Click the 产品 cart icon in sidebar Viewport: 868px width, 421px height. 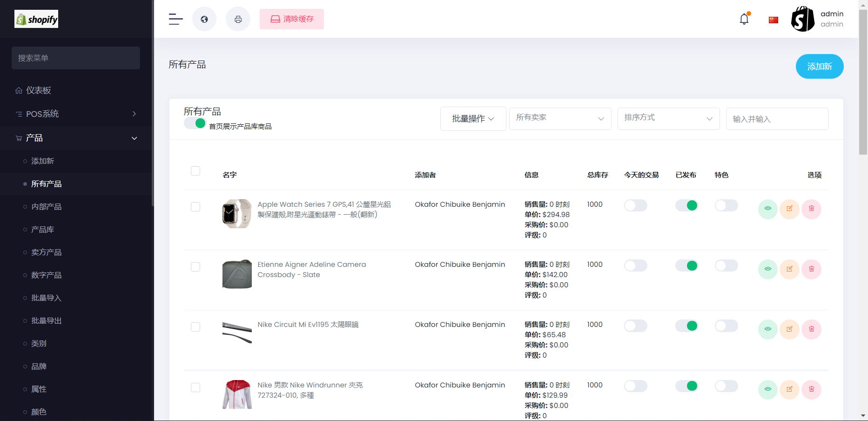[19, 138]
